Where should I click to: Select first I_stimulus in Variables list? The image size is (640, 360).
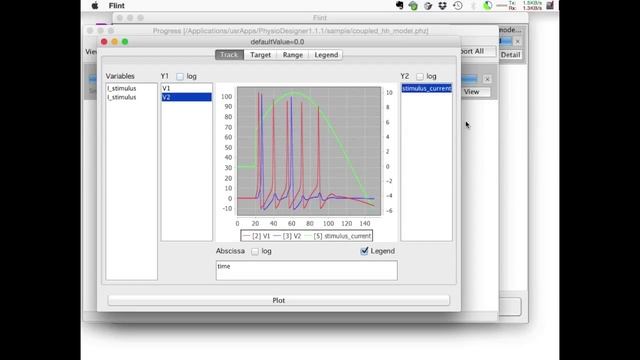(x=131, y=88)
